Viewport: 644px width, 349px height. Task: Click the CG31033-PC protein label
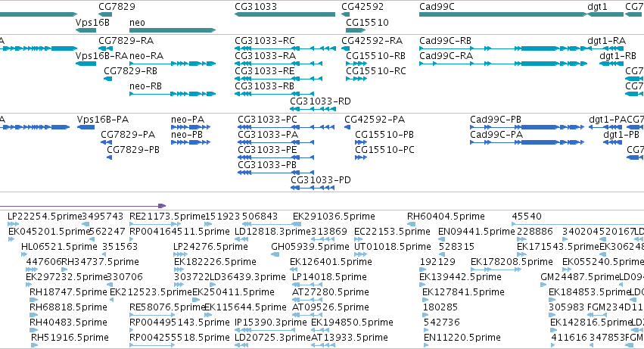[x=267, y=120]
